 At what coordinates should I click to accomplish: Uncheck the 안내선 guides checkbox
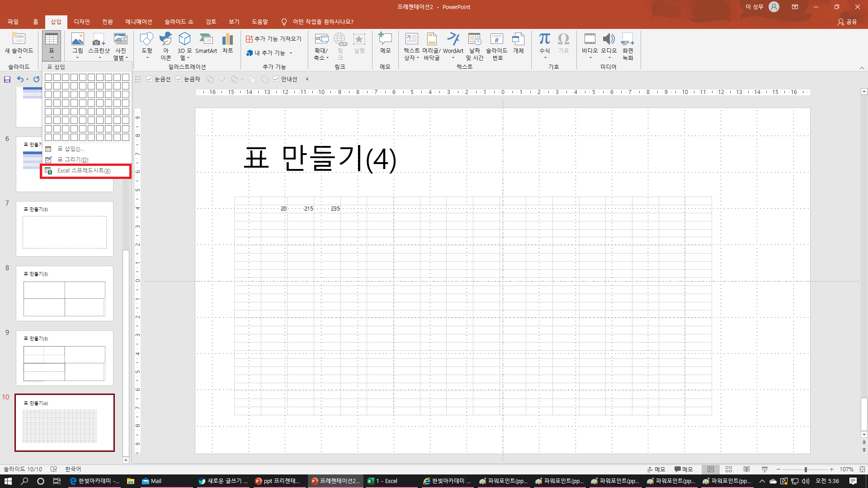tap(276, 79)
